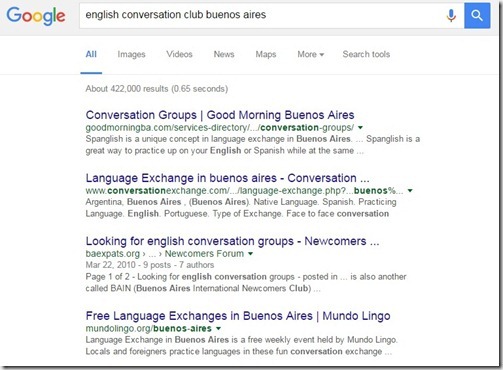Click snippet starting 'Language Exchange in Buenos Aires is'
503x370 pixels.
coord(242,346)
